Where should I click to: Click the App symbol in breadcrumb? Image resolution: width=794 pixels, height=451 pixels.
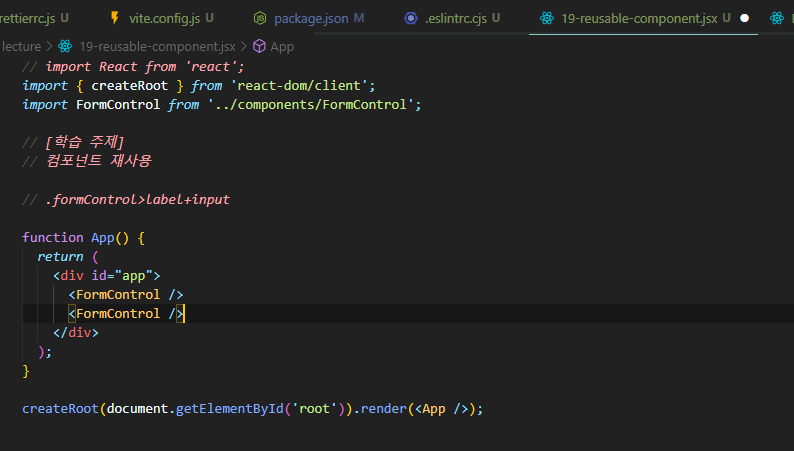coord(282,47)
